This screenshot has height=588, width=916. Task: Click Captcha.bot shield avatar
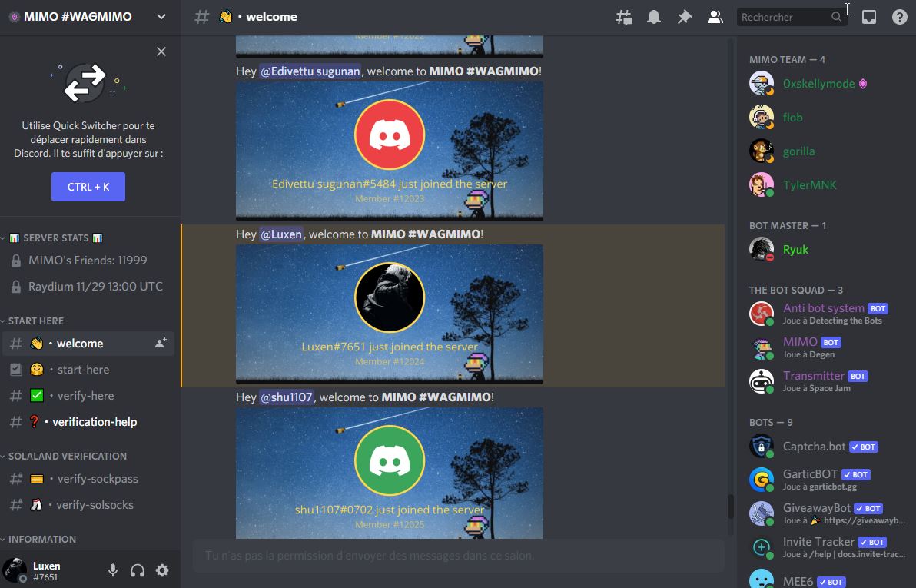coord(762,447)
